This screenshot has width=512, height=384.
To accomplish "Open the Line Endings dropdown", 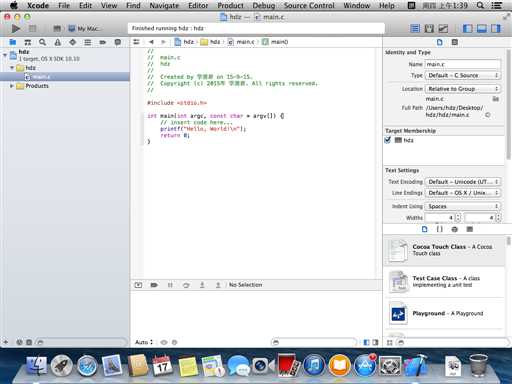I will point(463,193).
